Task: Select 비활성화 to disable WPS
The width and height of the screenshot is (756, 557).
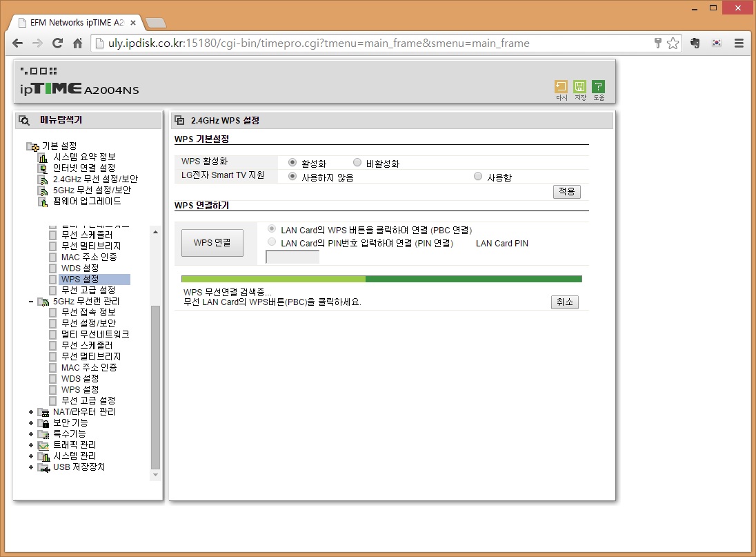Action: click(357, 162)
